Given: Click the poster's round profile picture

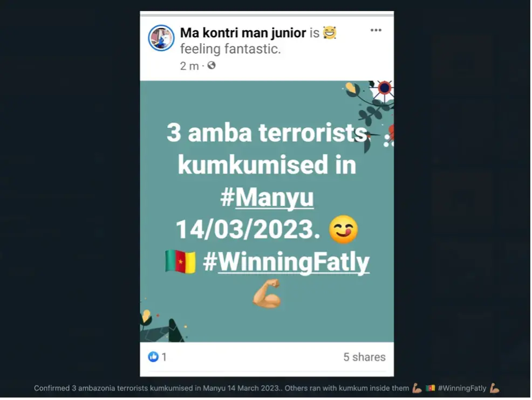Looking at the screenshot, I should [161, 38].
